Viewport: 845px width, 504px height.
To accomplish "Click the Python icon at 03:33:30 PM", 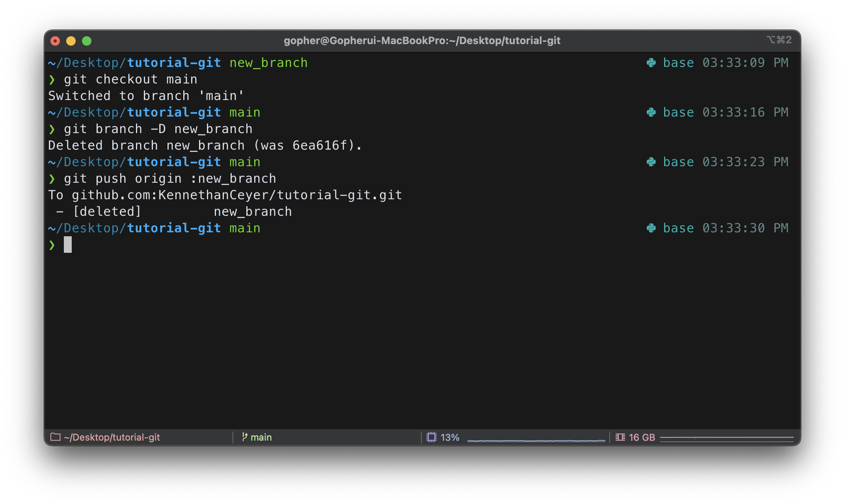I will pos(651,228).
